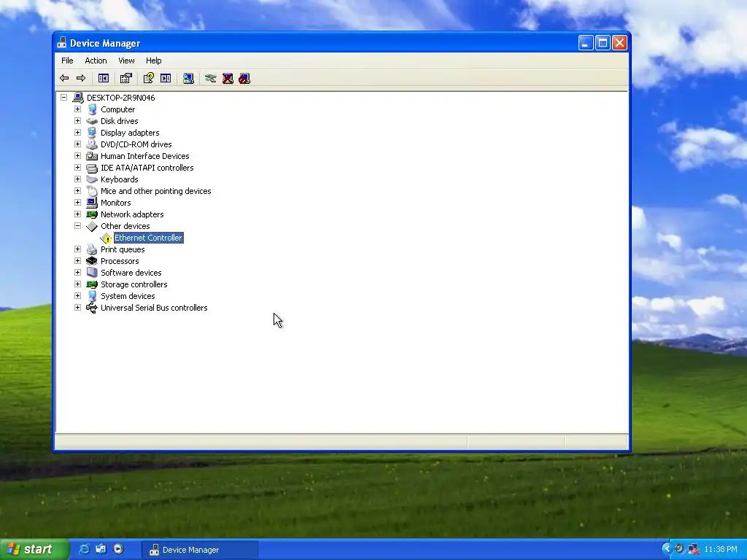Launch Windows Media Player from Quick Launch
The width and height of the screenshot is (747, 560).
coord(118,549)
